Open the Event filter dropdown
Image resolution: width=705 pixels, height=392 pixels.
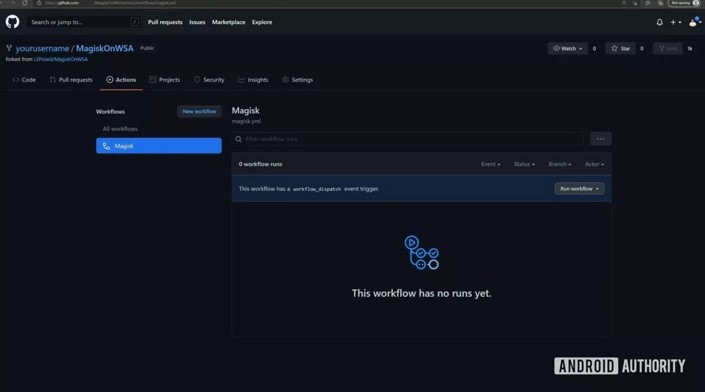coord(491,165)
